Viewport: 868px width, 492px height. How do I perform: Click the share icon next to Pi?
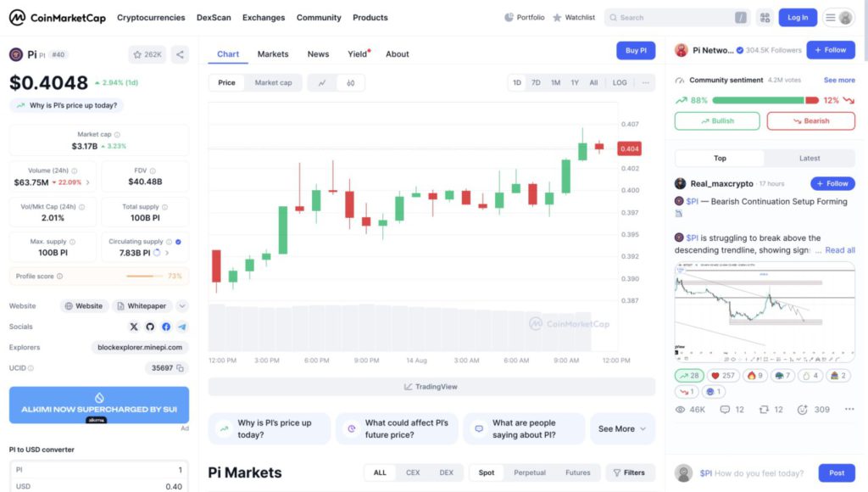[x=180, y=54]
